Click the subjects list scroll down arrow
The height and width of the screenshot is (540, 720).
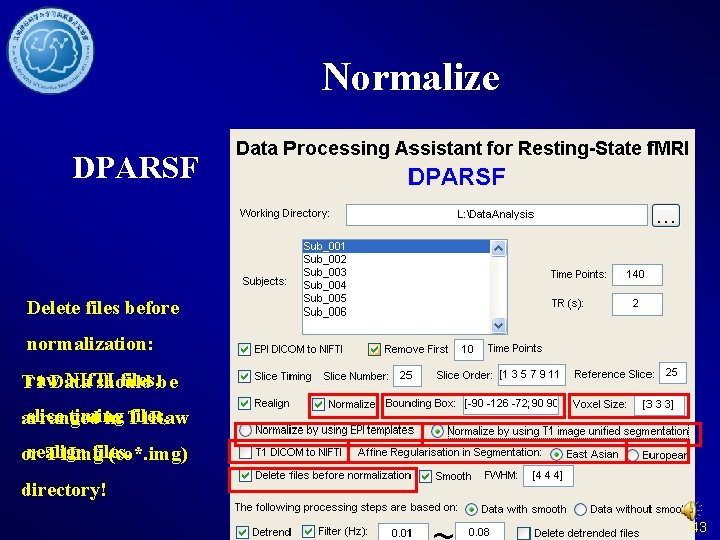pos(498,325)
